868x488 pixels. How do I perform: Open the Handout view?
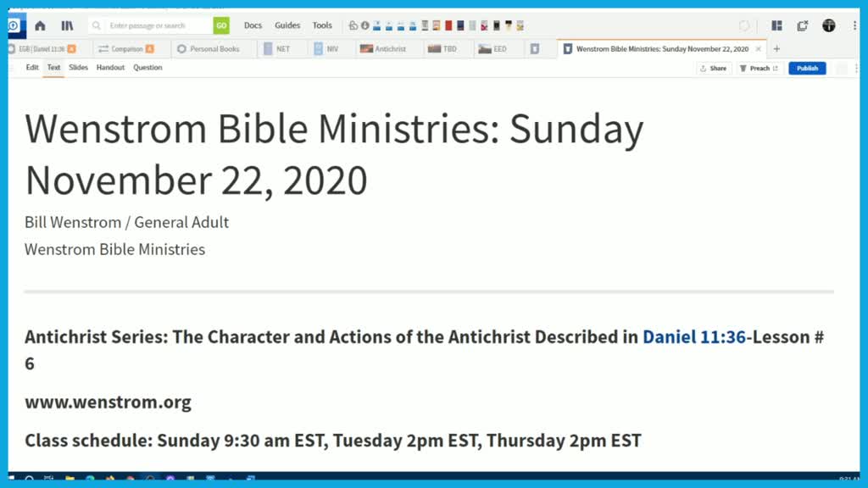pos(110,68)
